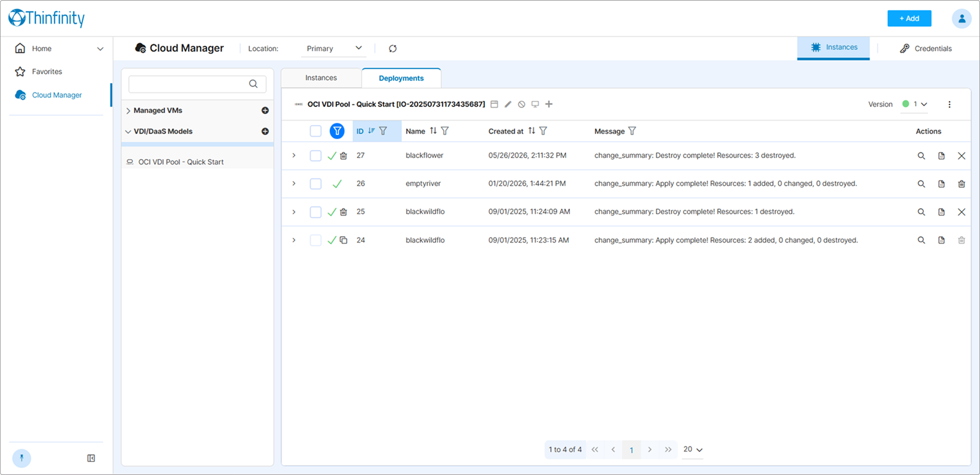View details of blackflower deployment
This screenshot has width=980, height=475.
coord(921,156)
